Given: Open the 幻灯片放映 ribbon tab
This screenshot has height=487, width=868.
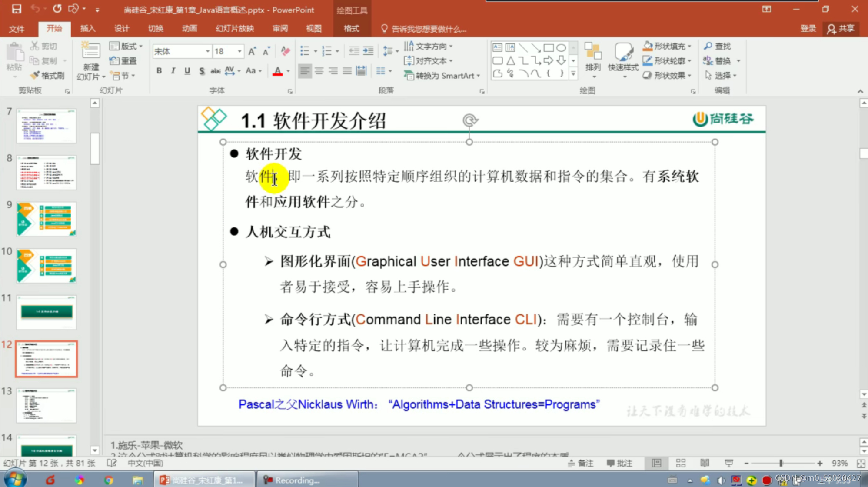Looking at the screenshot, I should tap(235, 29).
